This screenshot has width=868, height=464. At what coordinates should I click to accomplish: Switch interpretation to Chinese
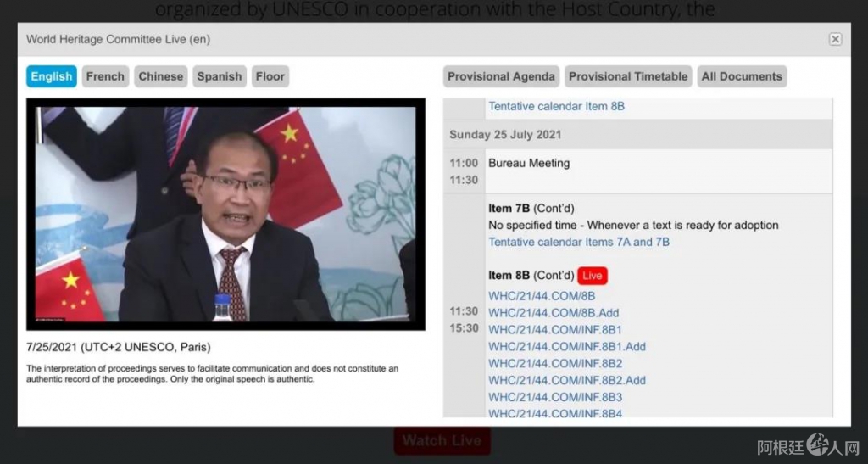coord(160,76)
